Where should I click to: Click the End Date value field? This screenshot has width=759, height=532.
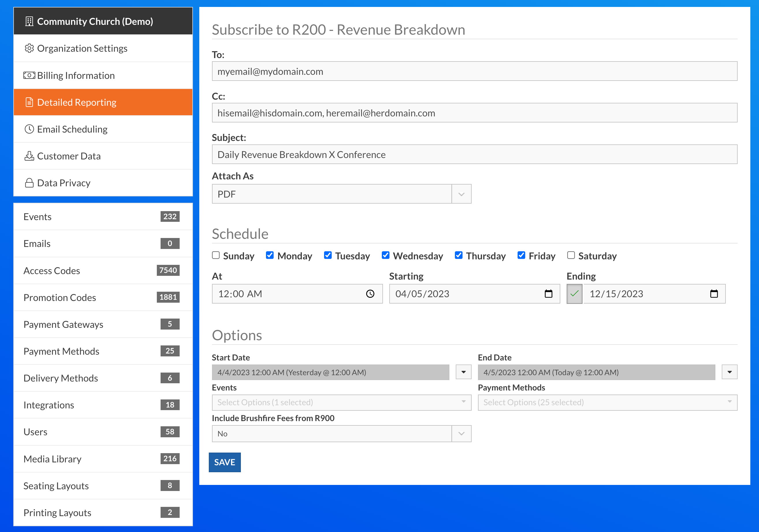(597, 372)
